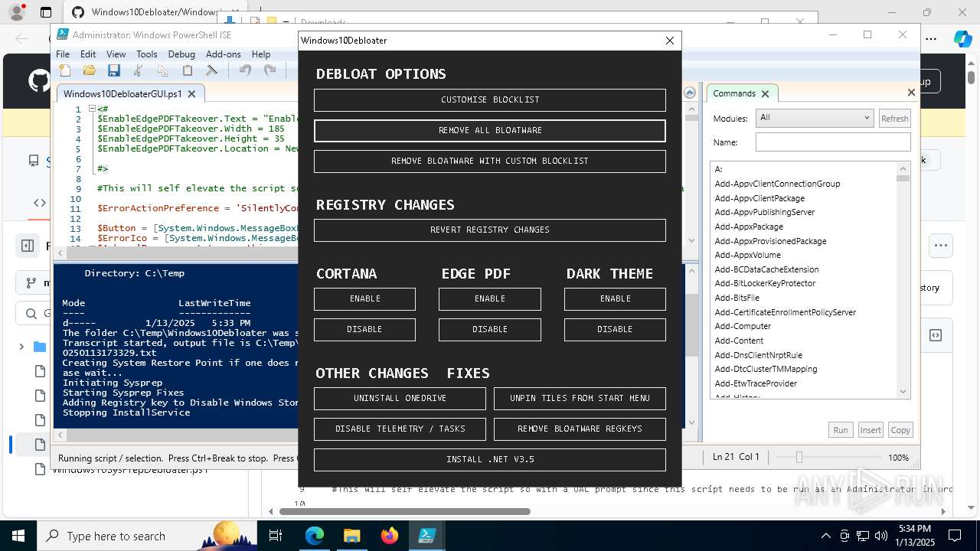Screen dimensions: 980x551
Task: Open Microsoft Edge from taskbar
Action: tap(315, 536)
